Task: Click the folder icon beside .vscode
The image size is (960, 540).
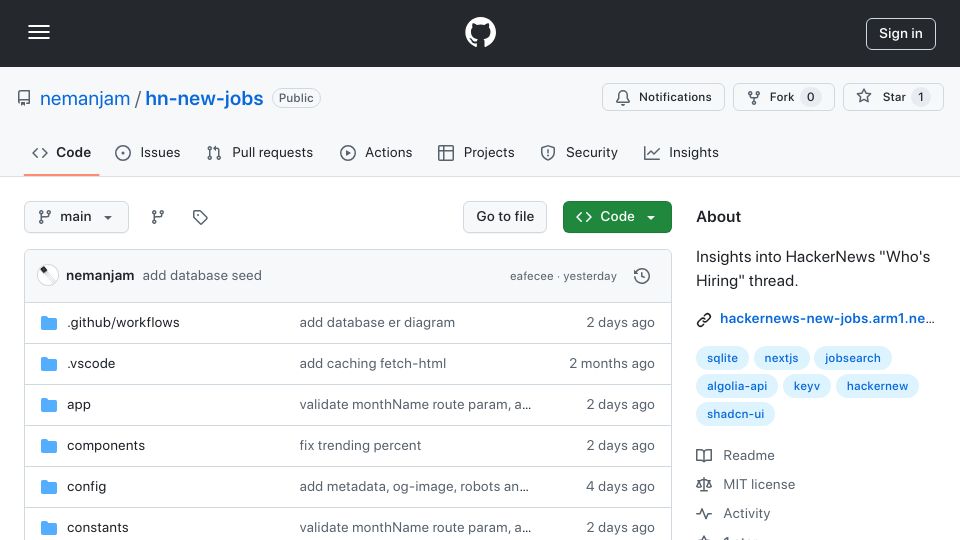Action: (49, 364)
